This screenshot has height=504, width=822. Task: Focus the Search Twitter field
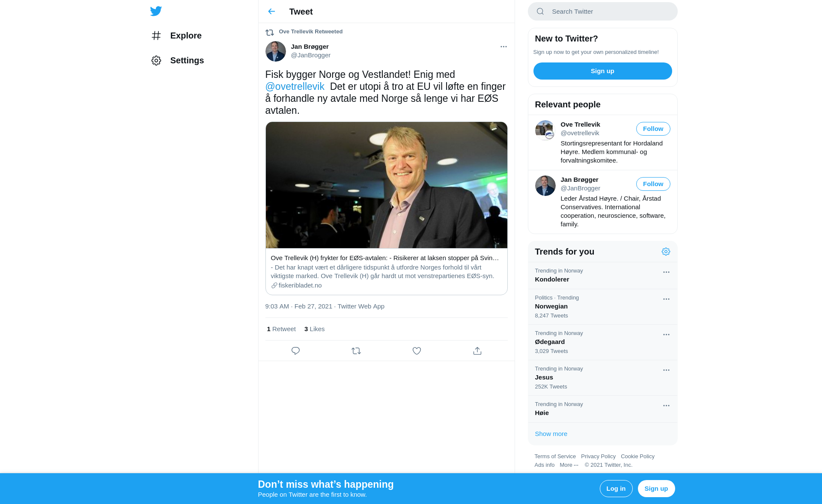click(608, 12)
